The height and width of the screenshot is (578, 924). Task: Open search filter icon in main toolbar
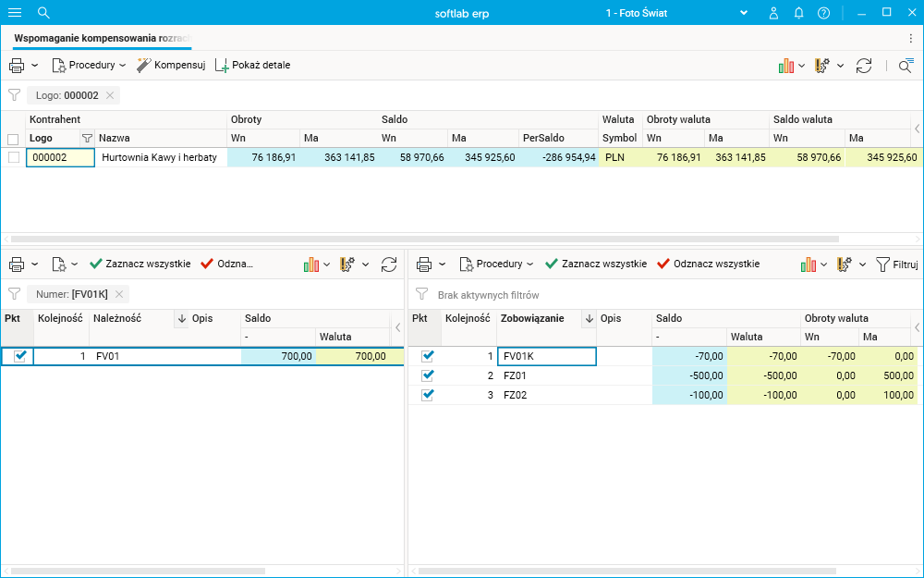(906, 66)
